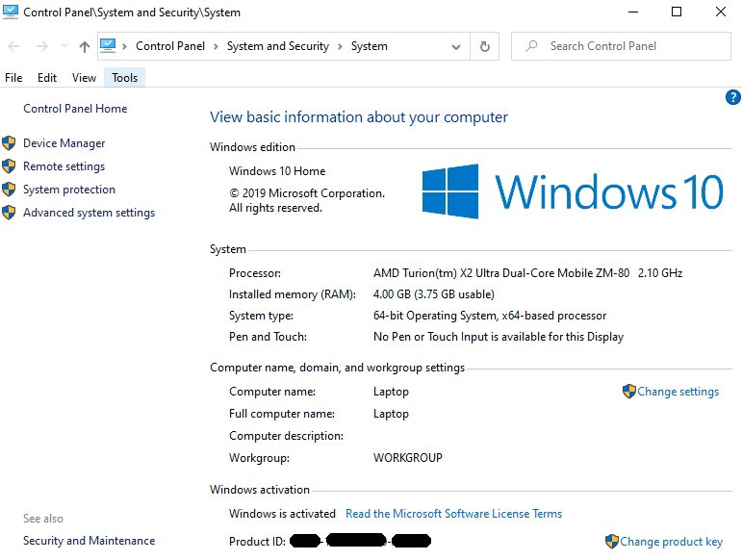This screenshot has height=560, width=742.
Task: Click the 'WORKGROUP' value text
Action: (407, 457)
